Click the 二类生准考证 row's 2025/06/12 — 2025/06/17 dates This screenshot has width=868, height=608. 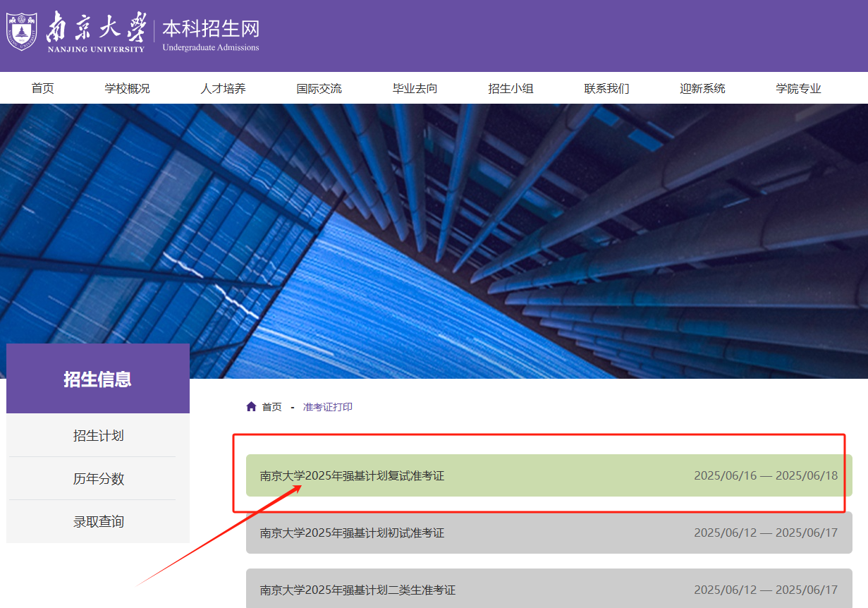766,590
